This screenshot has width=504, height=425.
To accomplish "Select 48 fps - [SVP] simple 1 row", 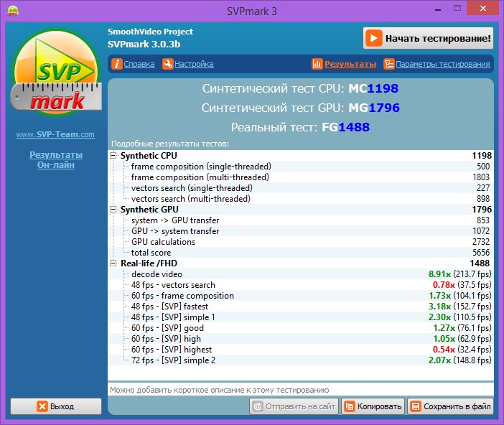I will pyautogui.click(x=301, y=317).
